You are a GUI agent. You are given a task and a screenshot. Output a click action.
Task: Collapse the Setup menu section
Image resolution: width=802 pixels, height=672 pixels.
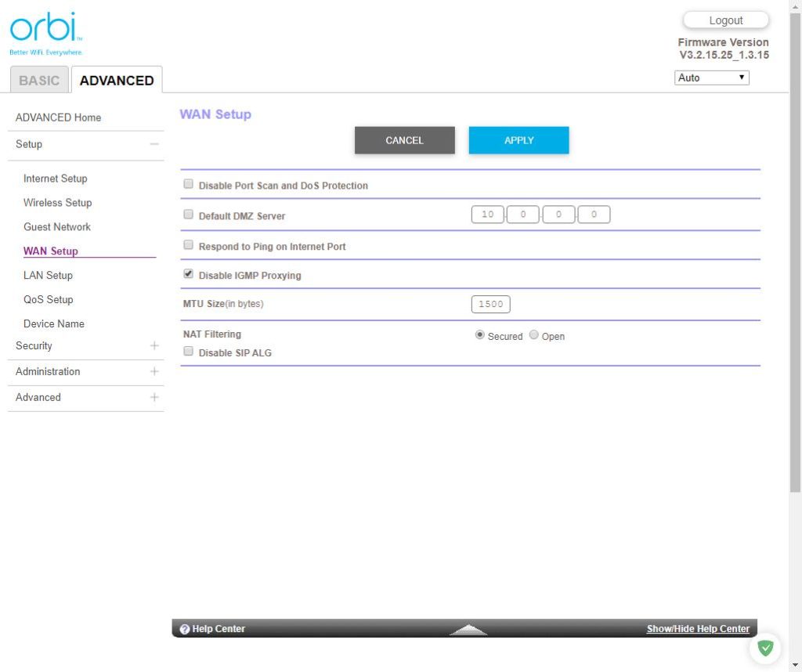[154, 144]
